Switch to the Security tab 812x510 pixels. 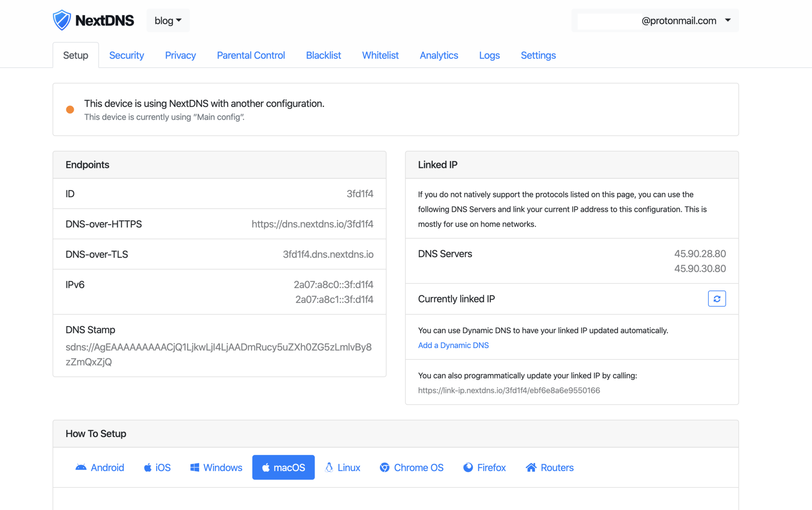coord(126,55)
